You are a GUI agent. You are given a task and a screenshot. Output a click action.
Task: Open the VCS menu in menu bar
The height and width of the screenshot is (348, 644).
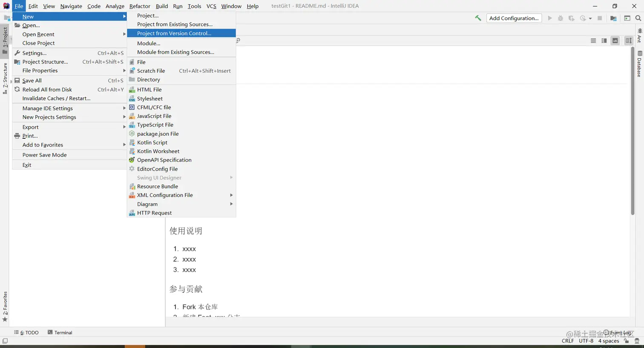coord(211,6)
